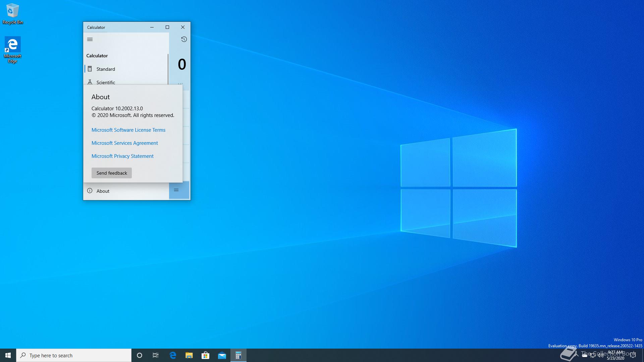Launch Microsoft Edge from the taskbar
Screen dimensions: 644x362
(173, 355)
